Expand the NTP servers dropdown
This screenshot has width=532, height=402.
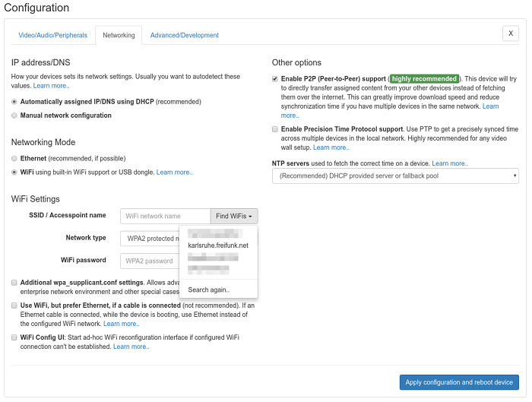click(x=395, y=176)
